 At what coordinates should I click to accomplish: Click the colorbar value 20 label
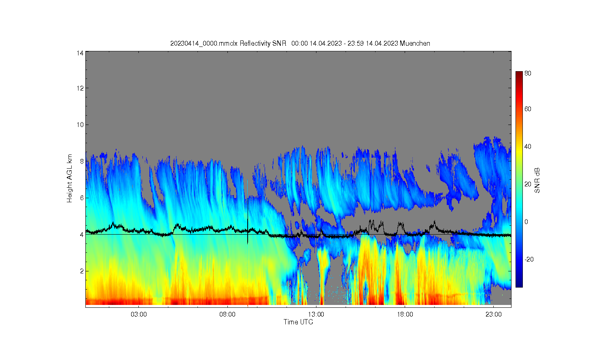click(x=528, y=184)
